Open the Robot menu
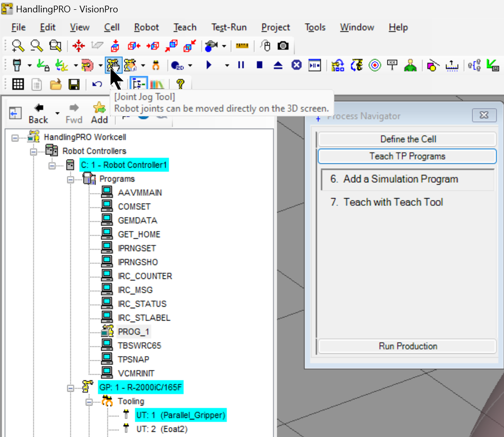 (x=146, y=27)
